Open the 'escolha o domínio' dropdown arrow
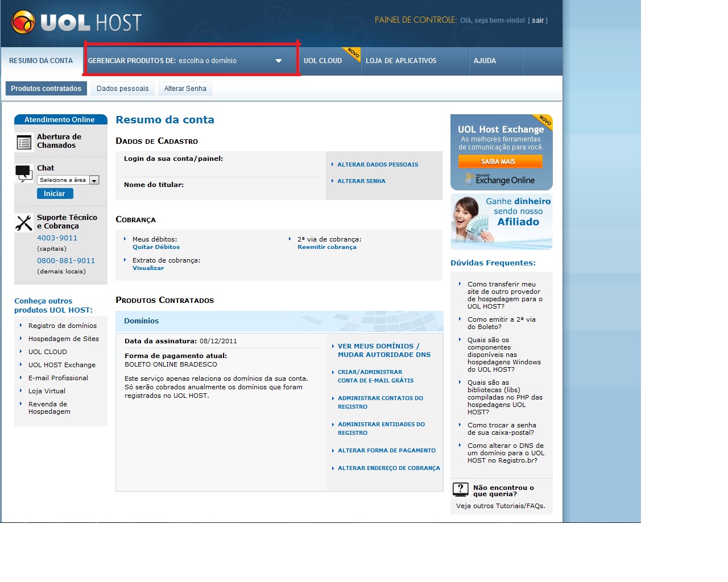728x582 pixels. click(x=279, y=61)
